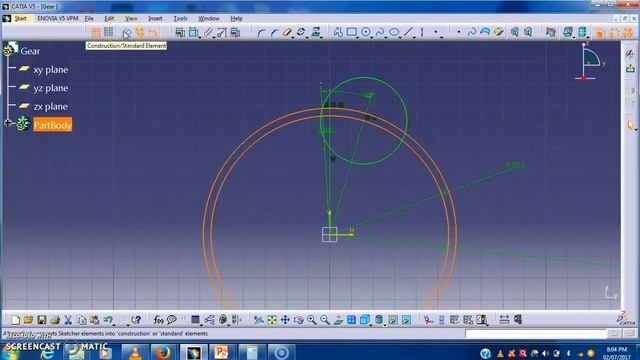This screenshot has width=640, height=360.
Task: Toggle Snap to Point
Action: 109,32
